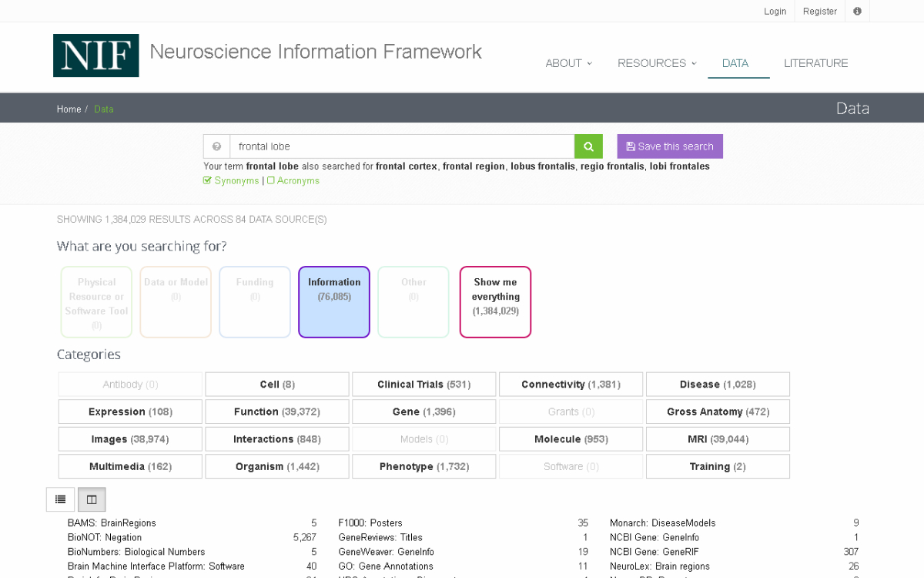Open the DATA tab
The width and height of the screenshot is (924, 578).
pyautogui.click(x=735, y=63)
